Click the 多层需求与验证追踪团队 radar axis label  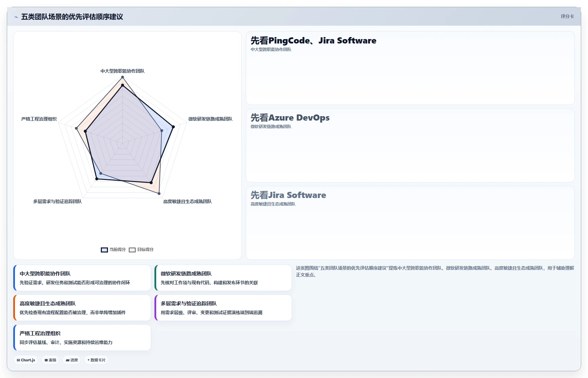click(57, 201)
